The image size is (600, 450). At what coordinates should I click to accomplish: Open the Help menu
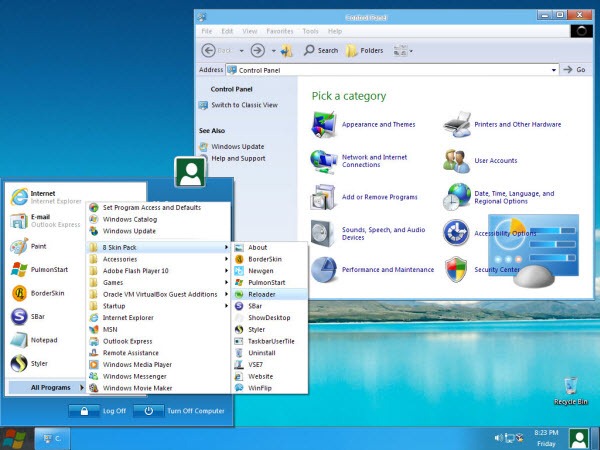click(335, 31)
